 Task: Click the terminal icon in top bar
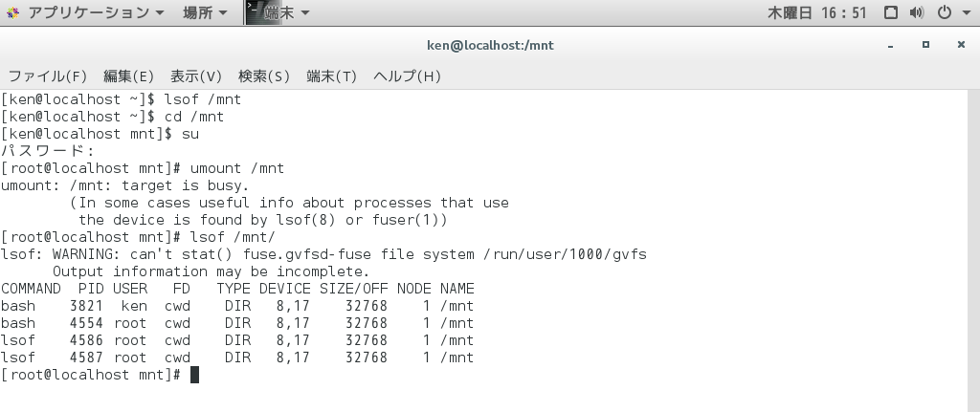coord(256,13)
